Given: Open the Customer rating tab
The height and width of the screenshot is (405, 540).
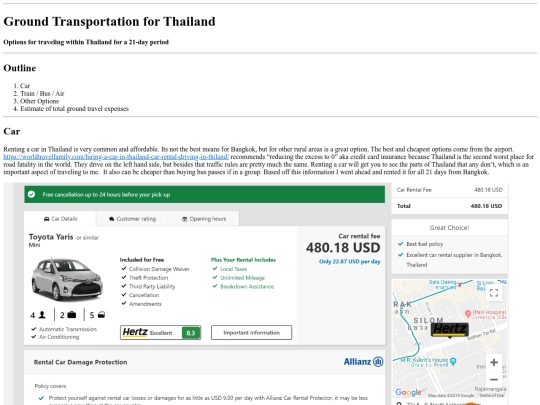Looking at the screenshot, I should [x=133, y=219].
